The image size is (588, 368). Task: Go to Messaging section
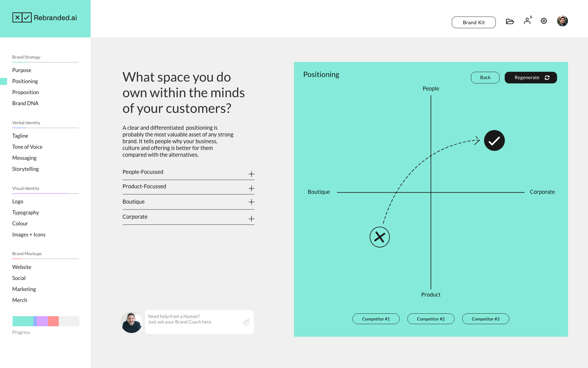pos(24,158)
